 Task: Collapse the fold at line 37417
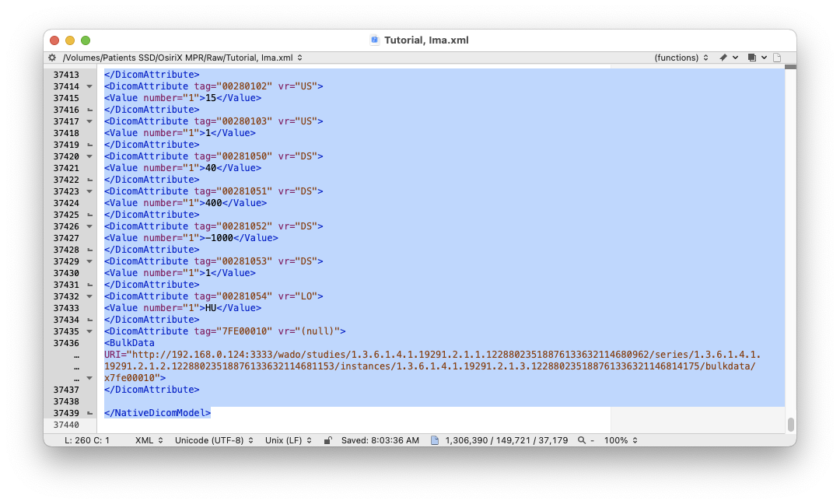coord(89,121)
